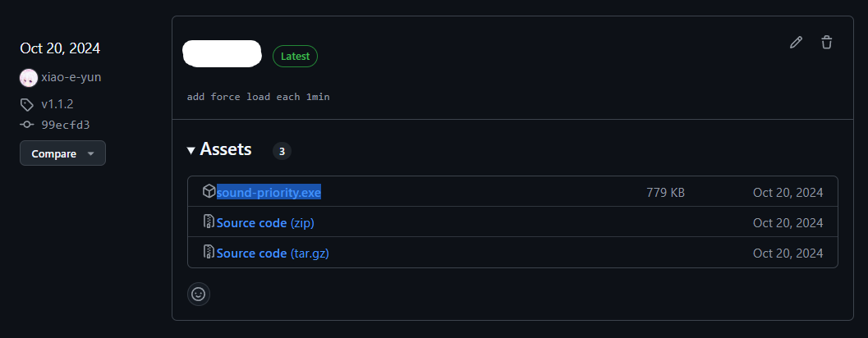Open the Compare dropdown
The width and height of the screenshot is (868, 338).
click(x=62, y=153)
